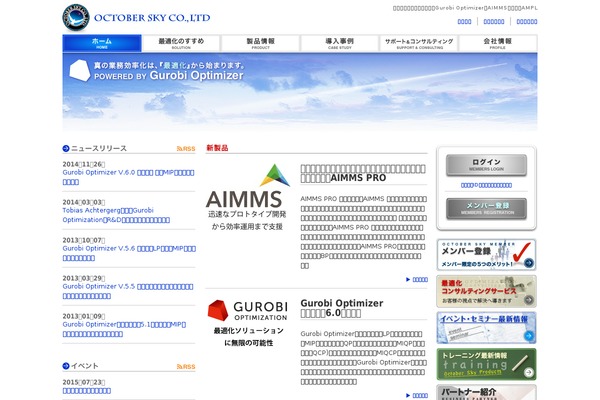Click the October Sky globe logo
Image resolution: width=600 pixels, height=400 pixels.
pos(76,18)
